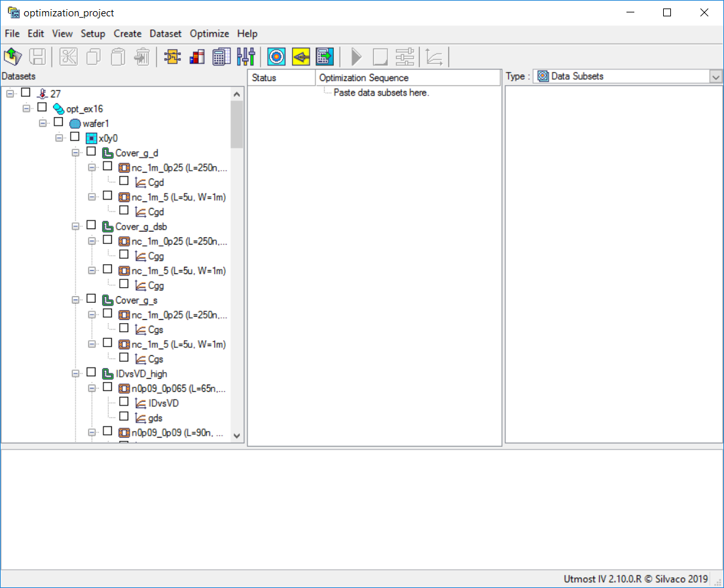Click the Datasets tree scroll-up arrow
This screenshot has height=588, width=724.
[x=237, y=94]
